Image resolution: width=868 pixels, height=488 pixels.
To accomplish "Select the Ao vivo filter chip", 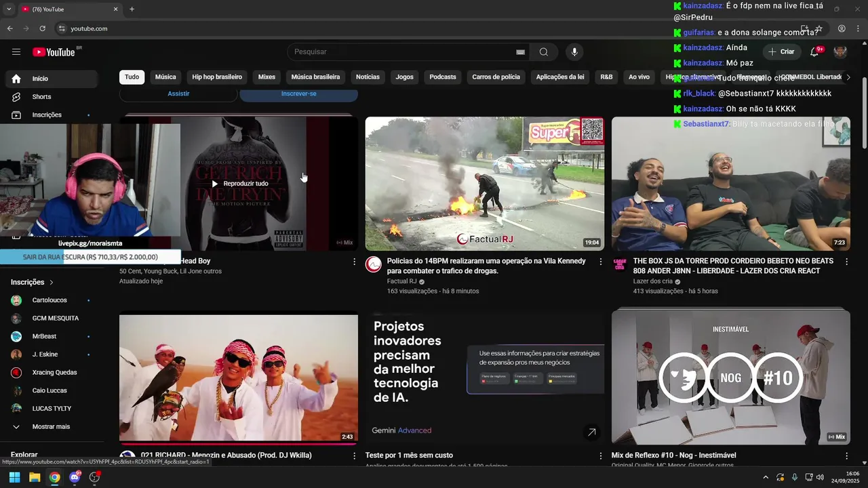I will tap(639, 77).
